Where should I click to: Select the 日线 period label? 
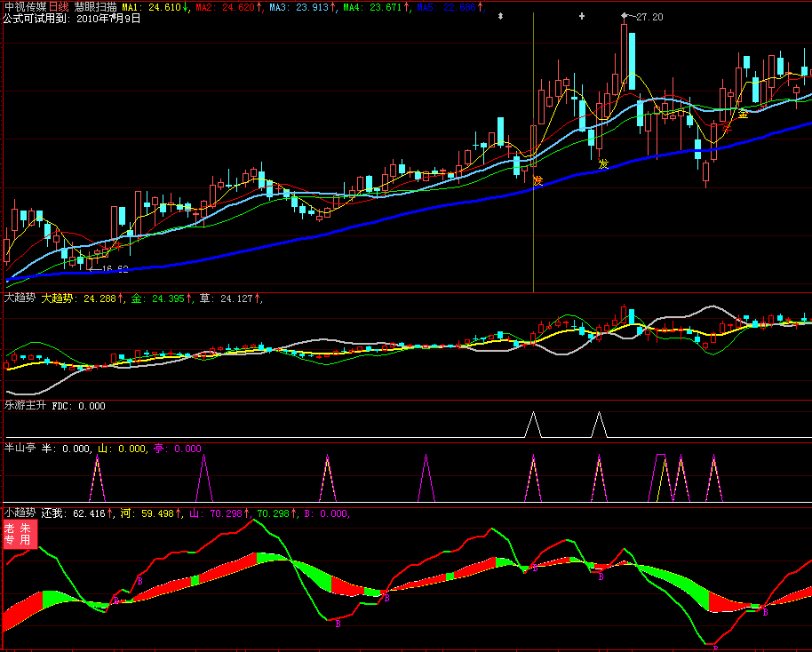click(59, 6)
